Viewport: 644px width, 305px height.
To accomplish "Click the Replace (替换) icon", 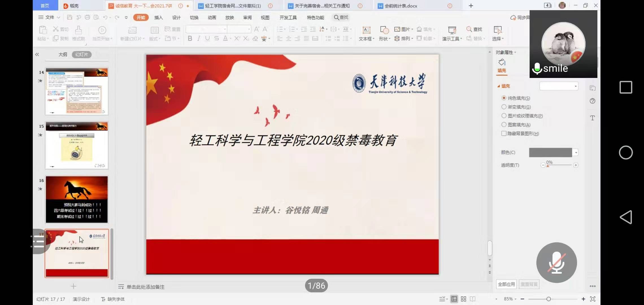I will 469,38.
